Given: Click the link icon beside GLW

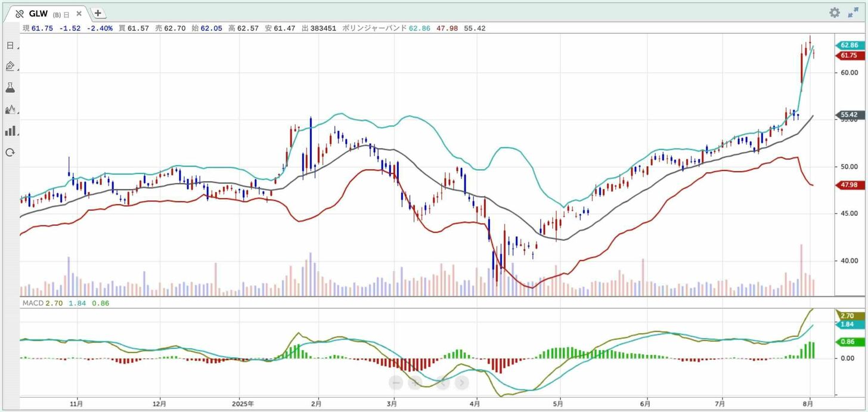Looking at the screenshot, I should tap(19, 14).
